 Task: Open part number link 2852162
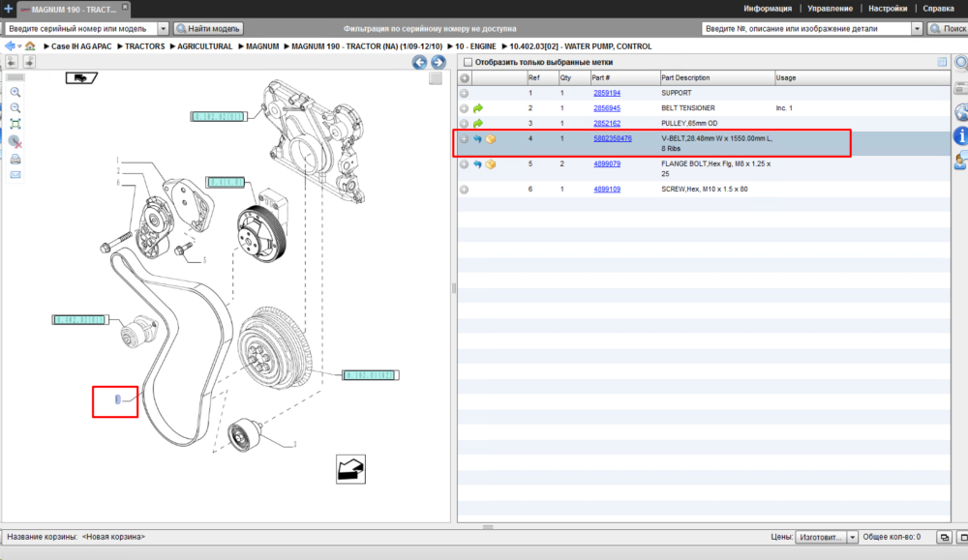[x=607, y=124]
